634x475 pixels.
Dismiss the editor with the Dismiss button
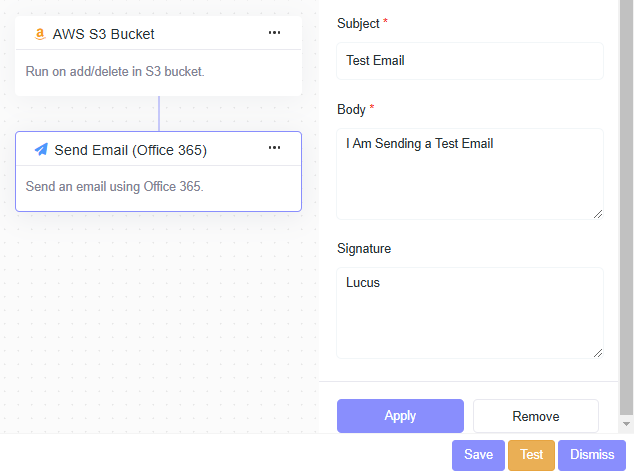(x=592, y=455)
